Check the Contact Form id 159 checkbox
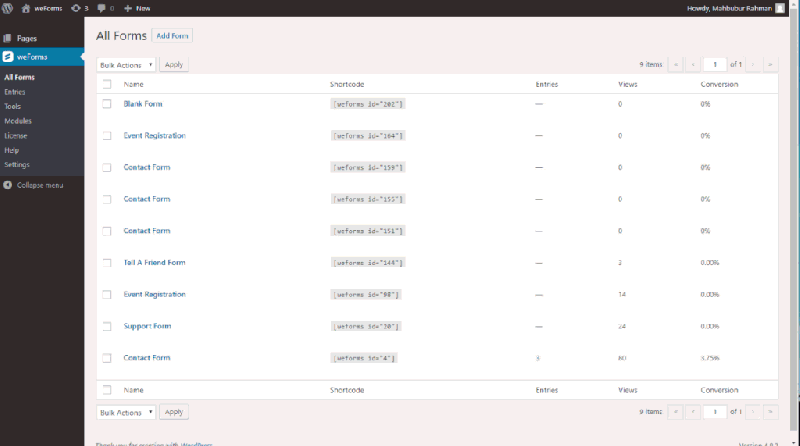The width and height of the screenshot is (800, 446). (107, 167)
